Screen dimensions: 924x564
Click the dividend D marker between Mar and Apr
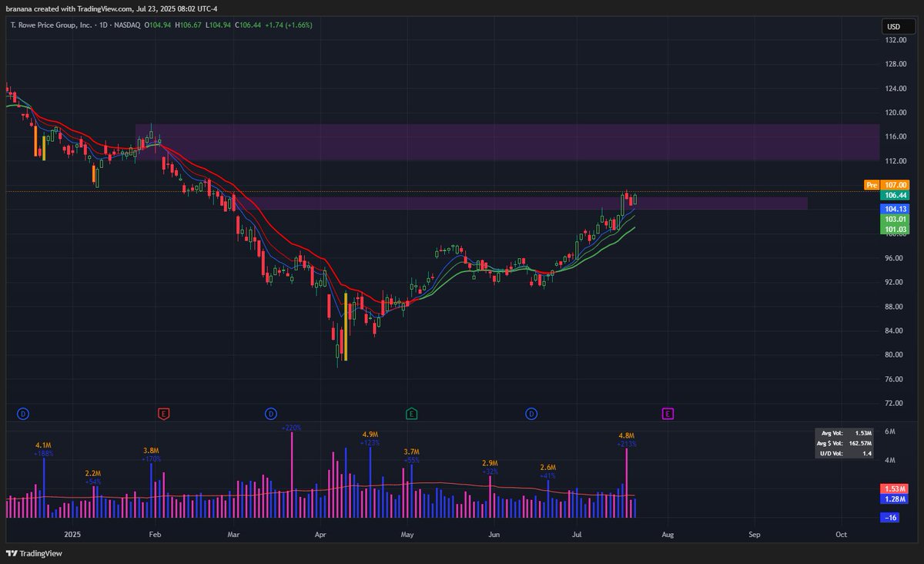click(x=270, y=415)
